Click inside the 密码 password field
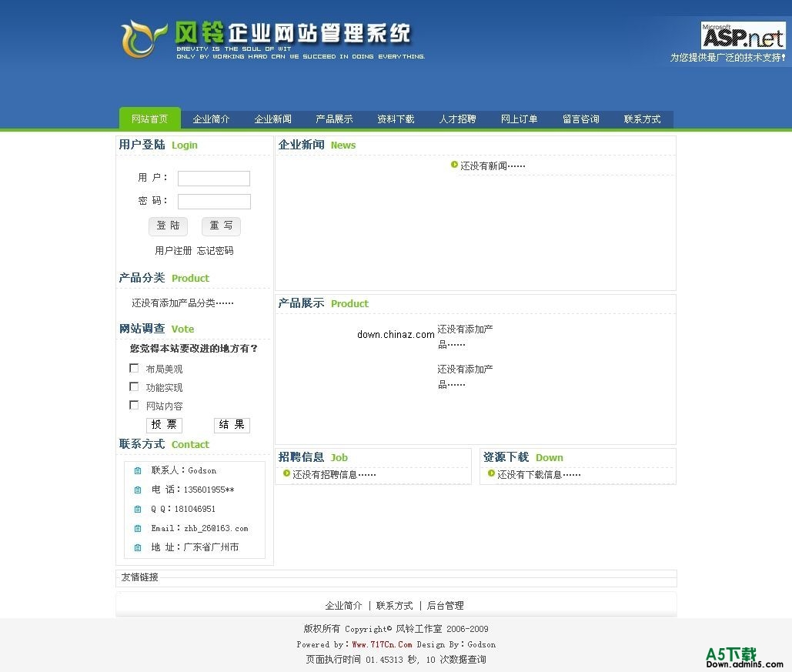792x672 pixels. (x=214, y=202)
